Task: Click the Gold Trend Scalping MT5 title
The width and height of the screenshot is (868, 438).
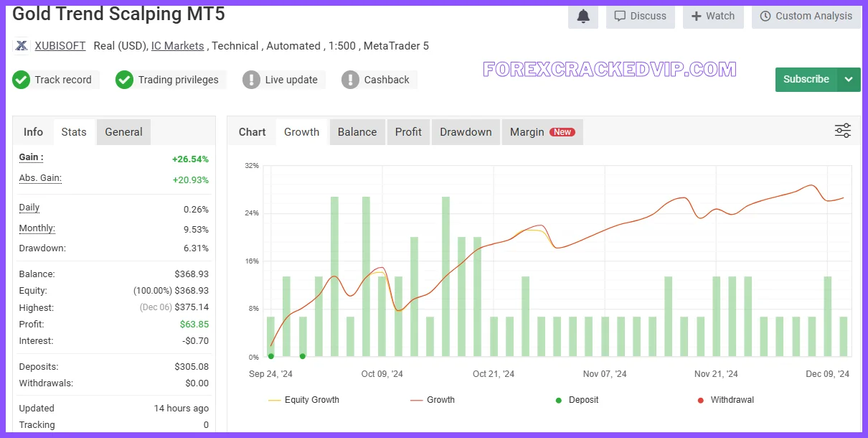Action: 118,14
